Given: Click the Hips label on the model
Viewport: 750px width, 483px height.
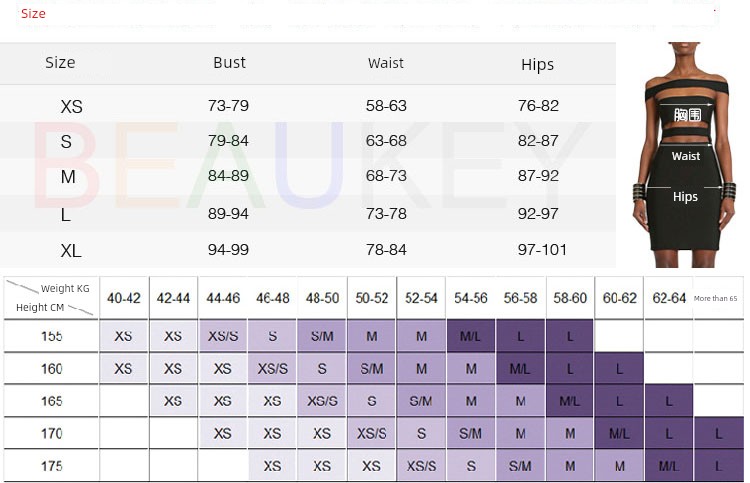Looking at the screenshot, I should click(x=685, y=197).
